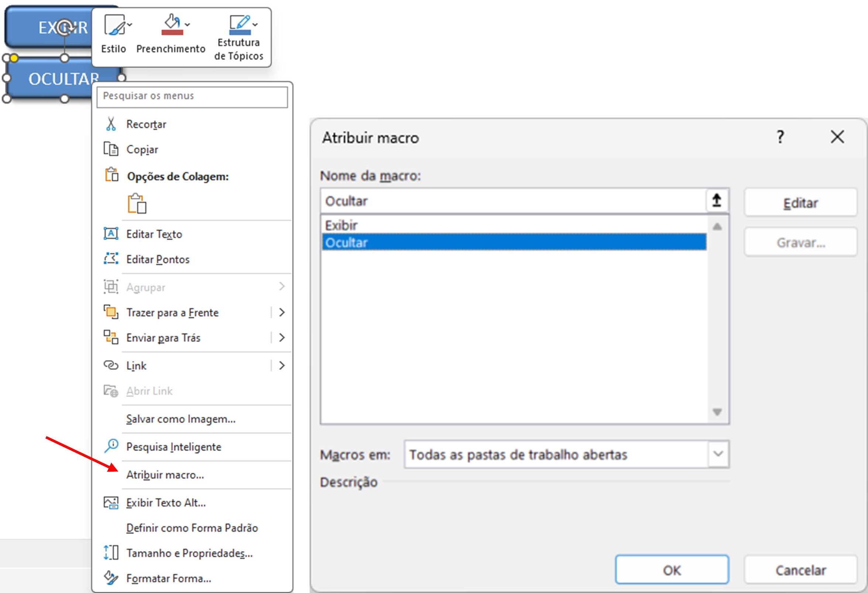Select the Ocultar macro in the list

[514, 242]
